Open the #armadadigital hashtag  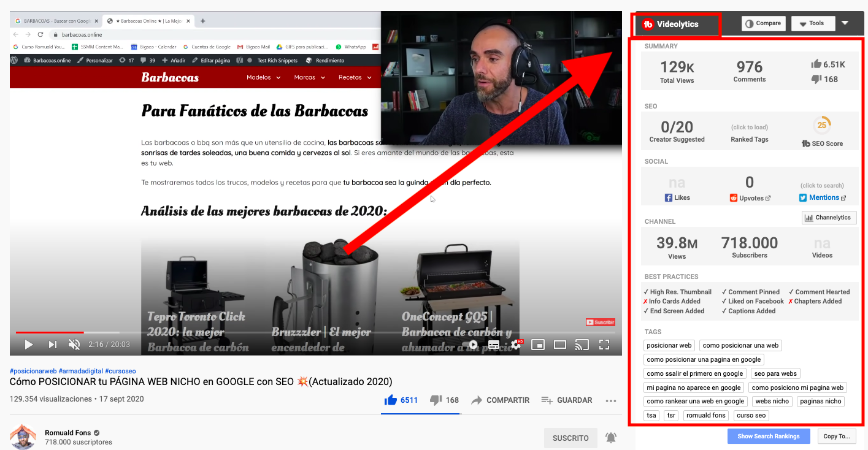tap(81, 371)
